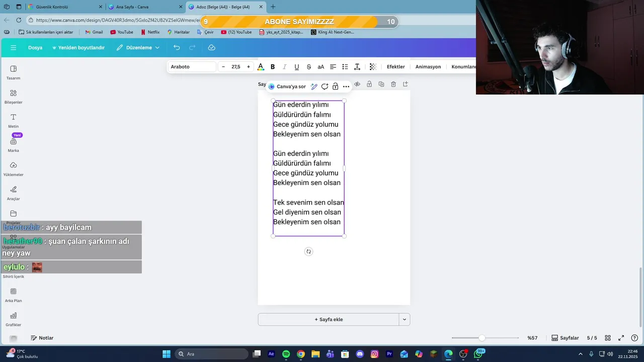Image resolution: width=644 pixels, height=362 pixels.
Task: Check the cloud save status icon
Action: [x=212, y=47]
